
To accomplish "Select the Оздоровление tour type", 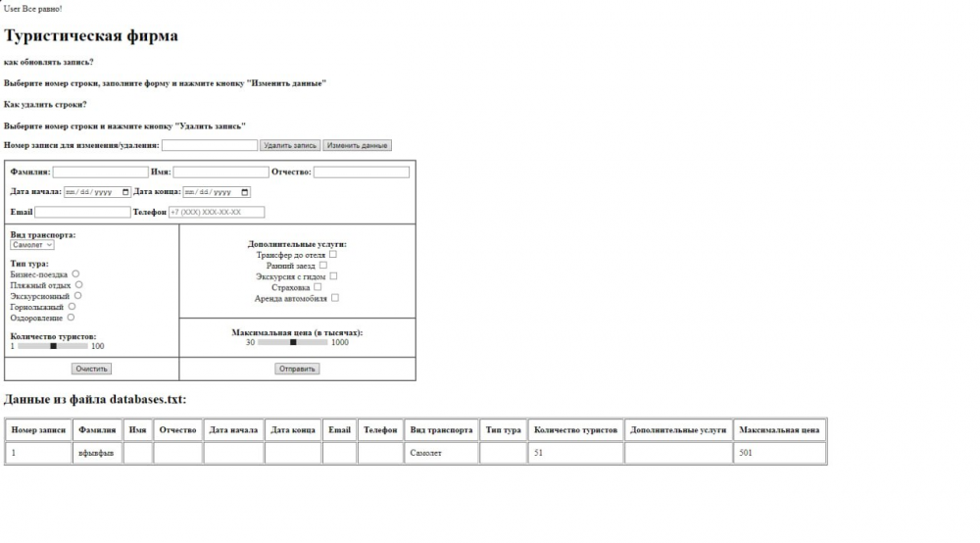I will click(71, 318).
